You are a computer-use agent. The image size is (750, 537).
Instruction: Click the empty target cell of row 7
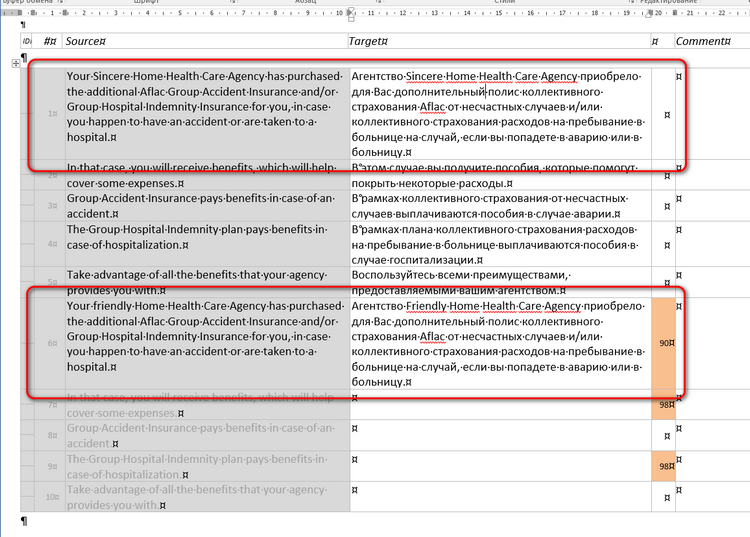click(x=500, y=405)
